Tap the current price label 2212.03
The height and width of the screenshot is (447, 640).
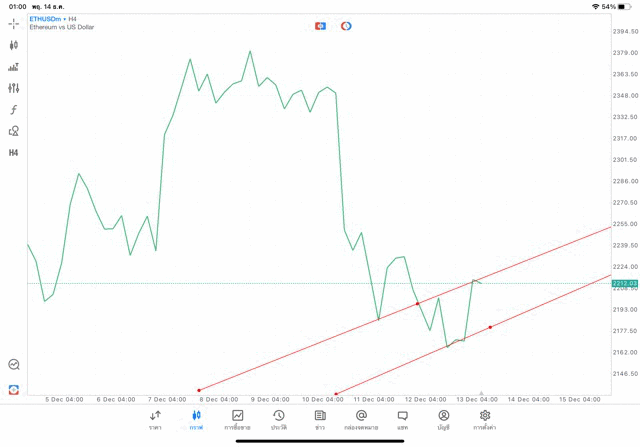pos(625,283)
